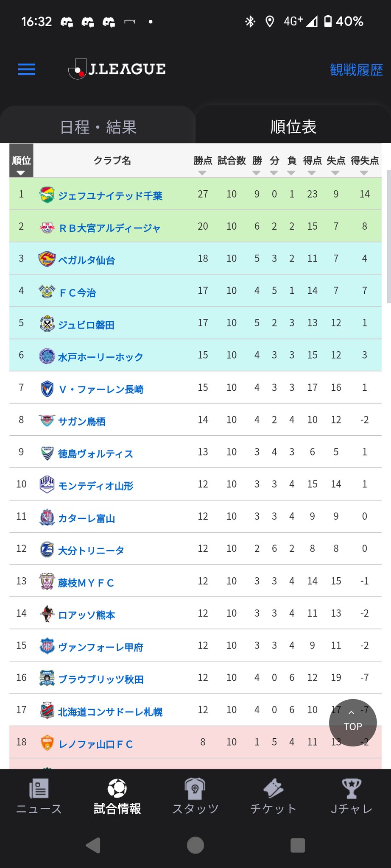This screenshot has width=391, height=868.
Task: Tap the 試合情報 soccer ball icon
Action: (117, 789)
